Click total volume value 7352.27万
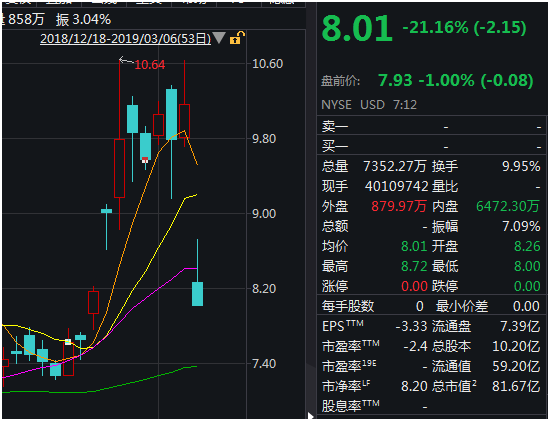 [395, 166]
